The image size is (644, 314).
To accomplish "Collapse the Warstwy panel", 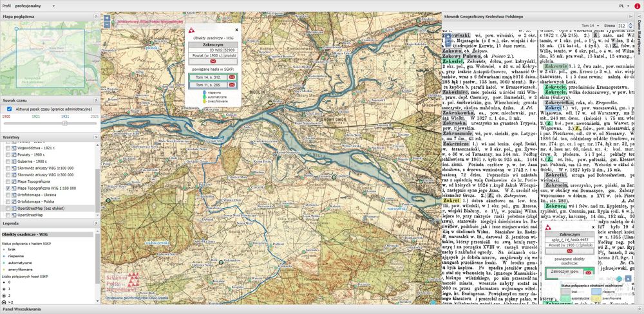I will pyautogui.click(x=96, y=137).
